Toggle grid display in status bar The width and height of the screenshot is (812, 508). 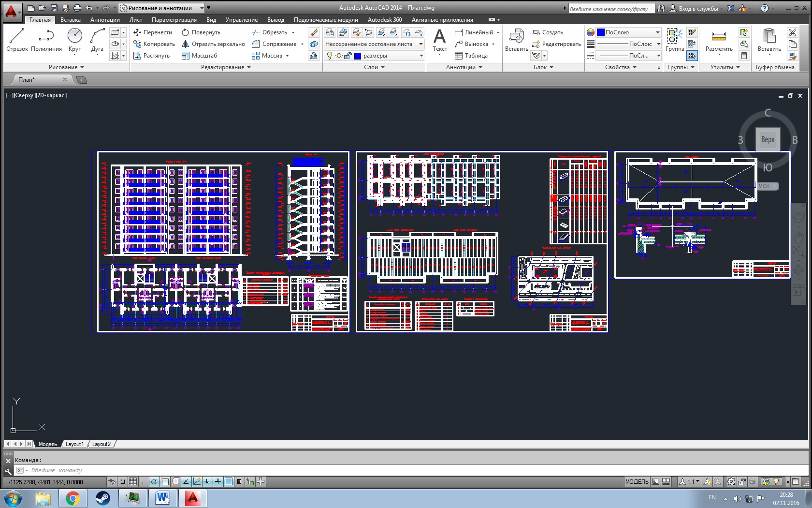point(132,481)
